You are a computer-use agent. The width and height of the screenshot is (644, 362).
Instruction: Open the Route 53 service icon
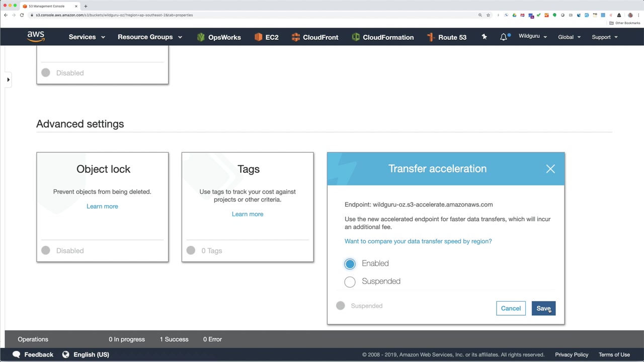pos(431,37)
